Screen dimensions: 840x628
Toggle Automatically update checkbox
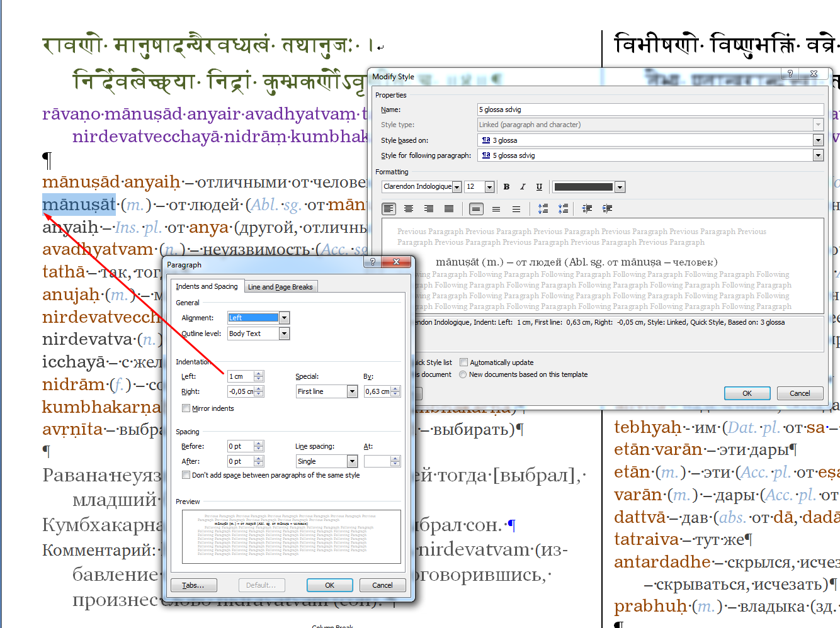click(463, 362)
